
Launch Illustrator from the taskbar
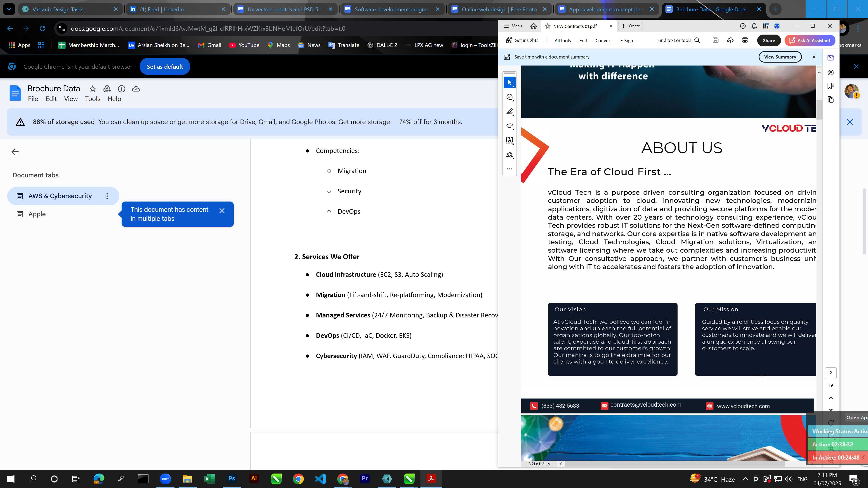click(254, 479)
